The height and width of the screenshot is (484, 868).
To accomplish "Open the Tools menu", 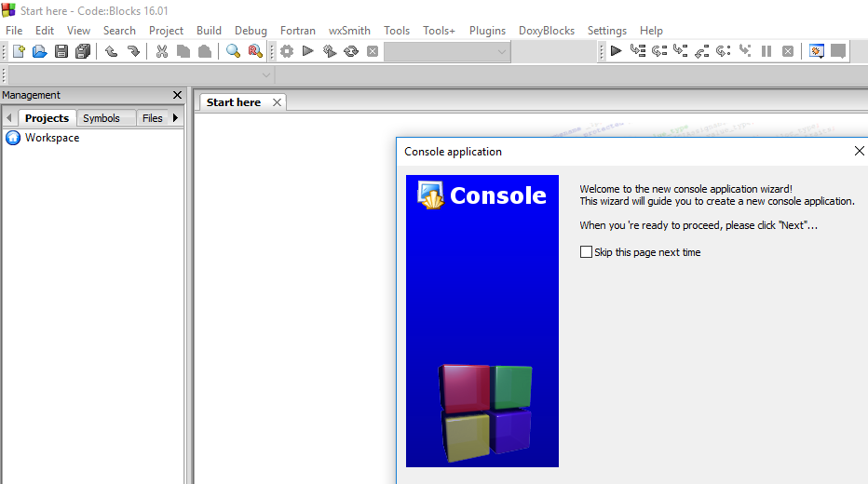I will pos(397,31).
